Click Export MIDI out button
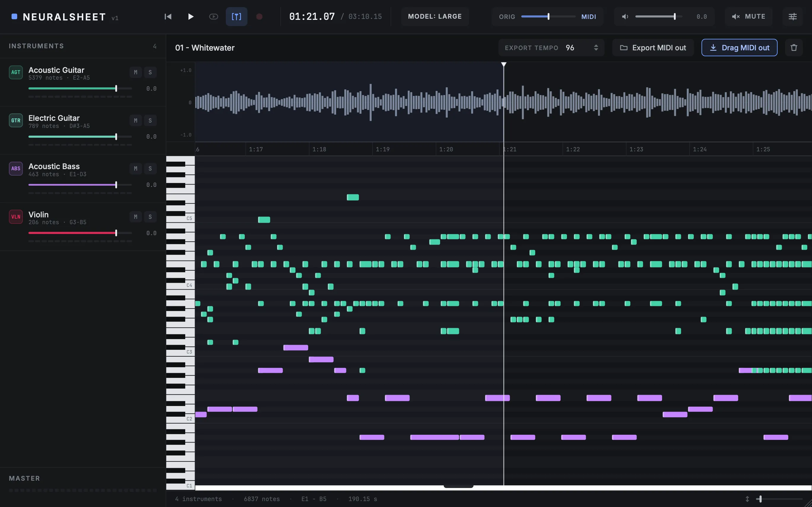 (653, 48)
